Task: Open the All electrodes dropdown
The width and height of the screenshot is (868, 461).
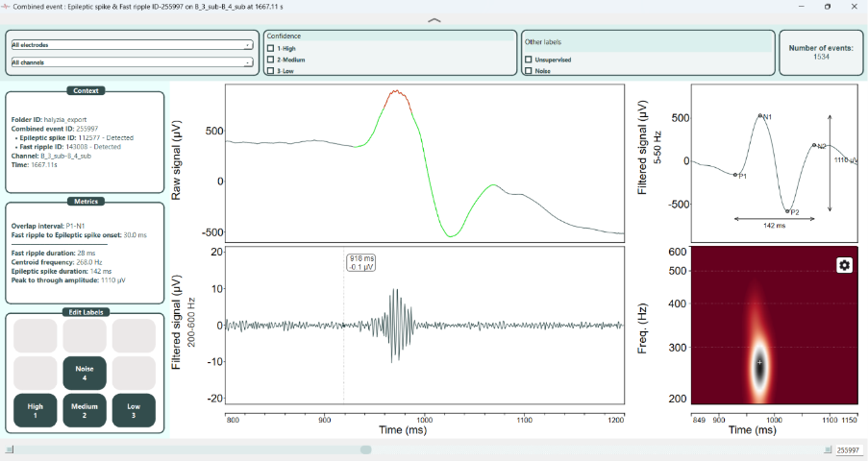Action: [x=133, y=45]
